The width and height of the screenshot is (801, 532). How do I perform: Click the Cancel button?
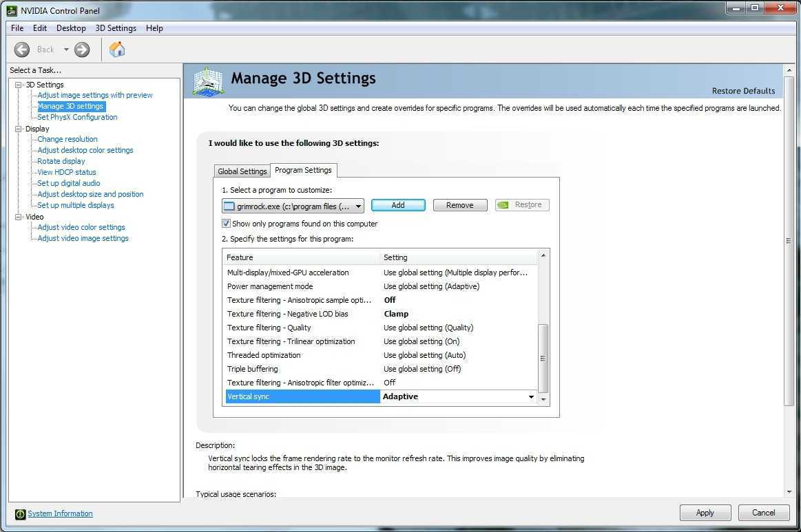point(764,513)
